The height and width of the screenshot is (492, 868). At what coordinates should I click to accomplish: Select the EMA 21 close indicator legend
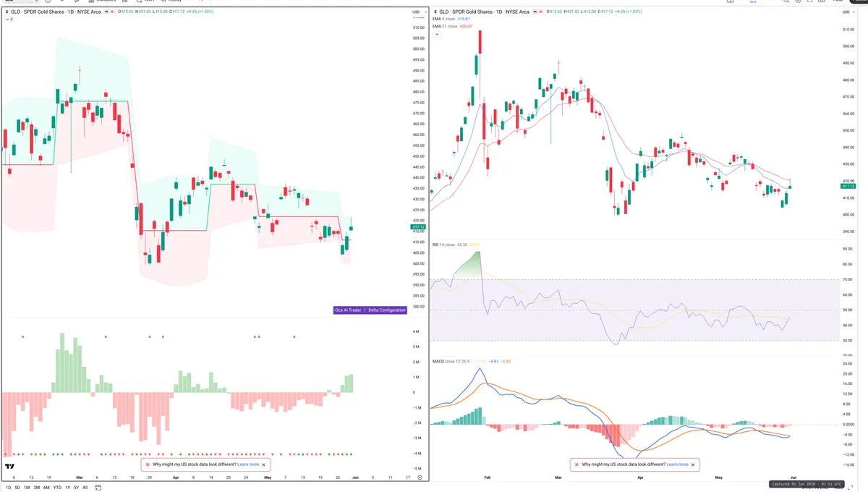445,26
